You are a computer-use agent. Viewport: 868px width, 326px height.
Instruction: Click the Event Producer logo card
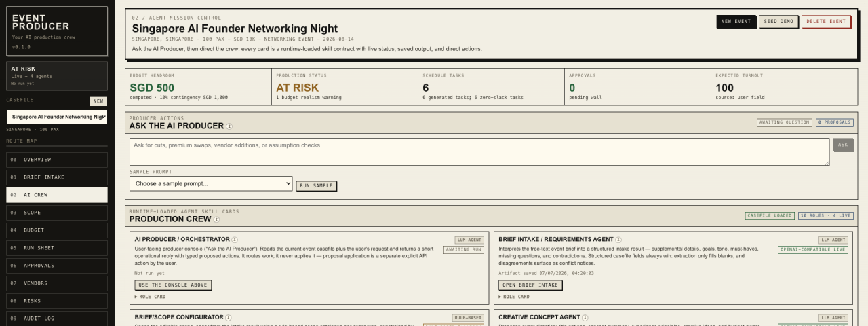pyautogui.click(x=57, y=31)
